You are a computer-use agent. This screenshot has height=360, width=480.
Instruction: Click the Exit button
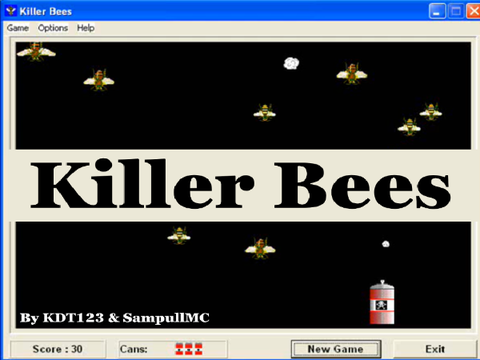click(435, 349)
